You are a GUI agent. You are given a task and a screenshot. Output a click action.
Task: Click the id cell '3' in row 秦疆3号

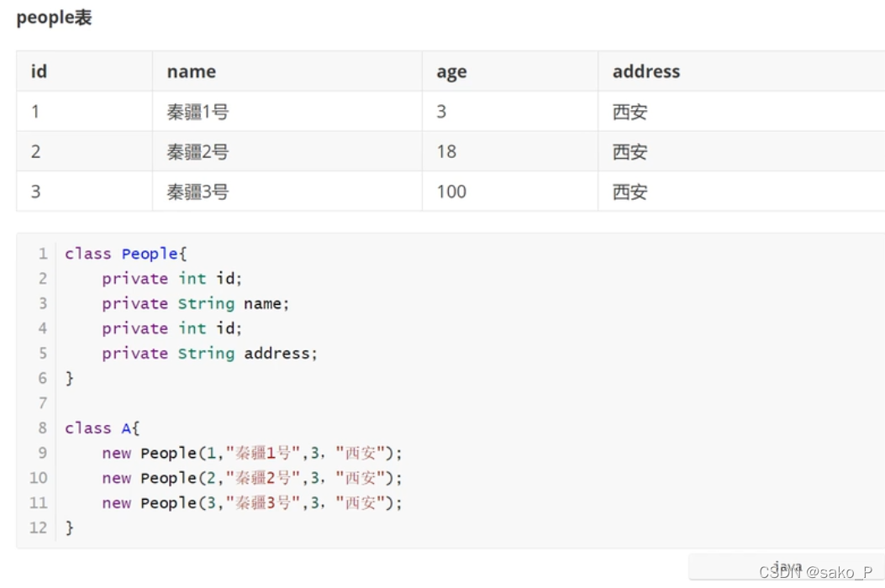tap(35, 192)
